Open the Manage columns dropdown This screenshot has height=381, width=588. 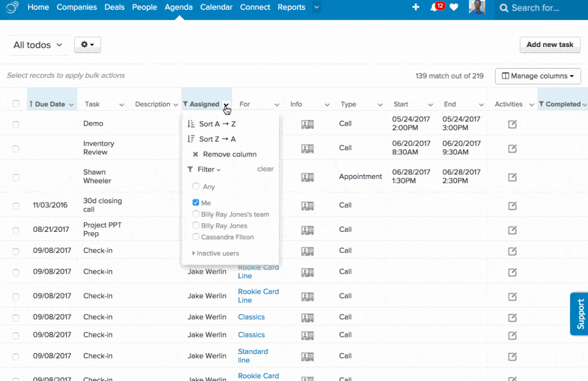[537, 76]
